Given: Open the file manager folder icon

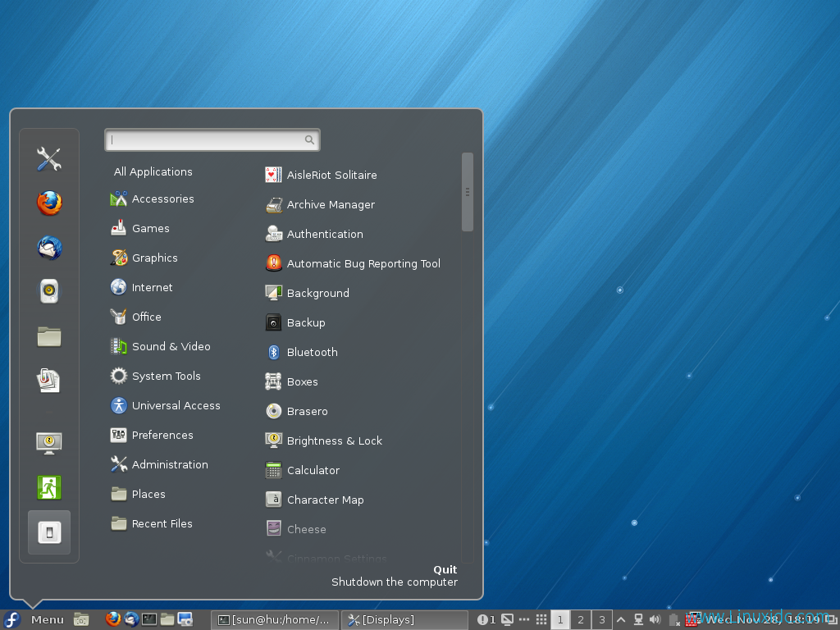Looking at the screenshot, I should [x=48, y=336].
